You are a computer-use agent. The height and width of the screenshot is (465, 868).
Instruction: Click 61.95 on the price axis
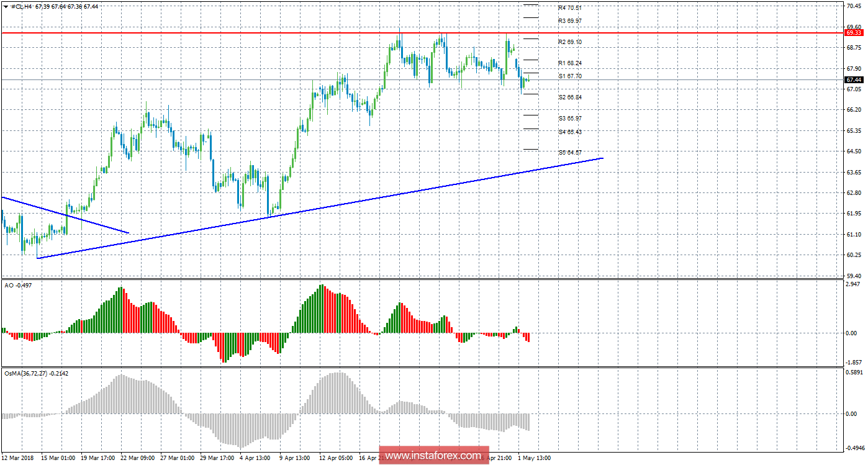(x=855, y=214)
